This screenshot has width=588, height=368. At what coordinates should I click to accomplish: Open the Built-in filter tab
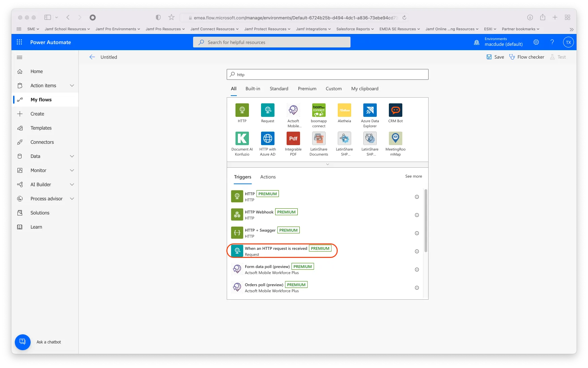(253, 89)
